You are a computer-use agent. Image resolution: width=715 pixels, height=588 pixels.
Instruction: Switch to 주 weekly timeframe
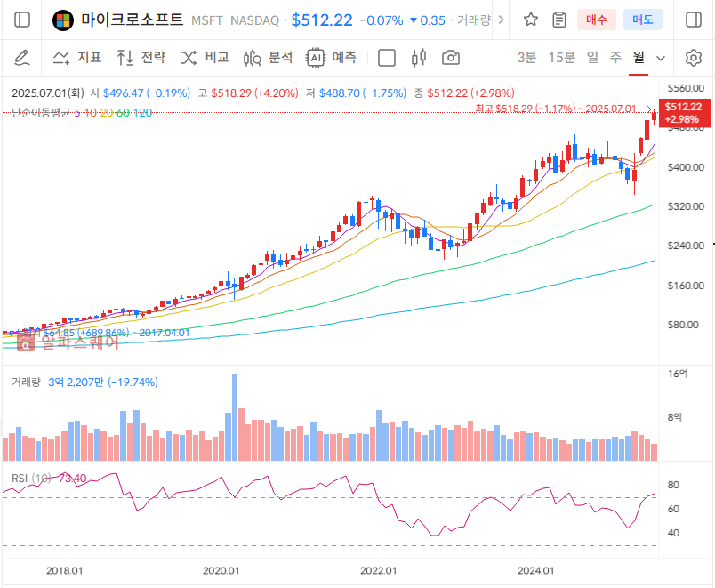tap(615, 58)
